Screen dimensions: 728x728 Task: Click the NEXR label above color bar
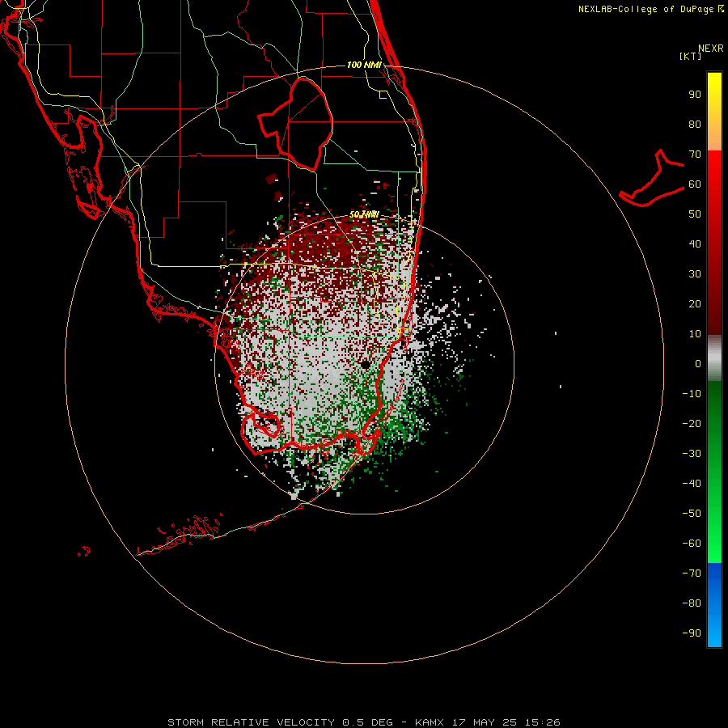click(710, 49)
